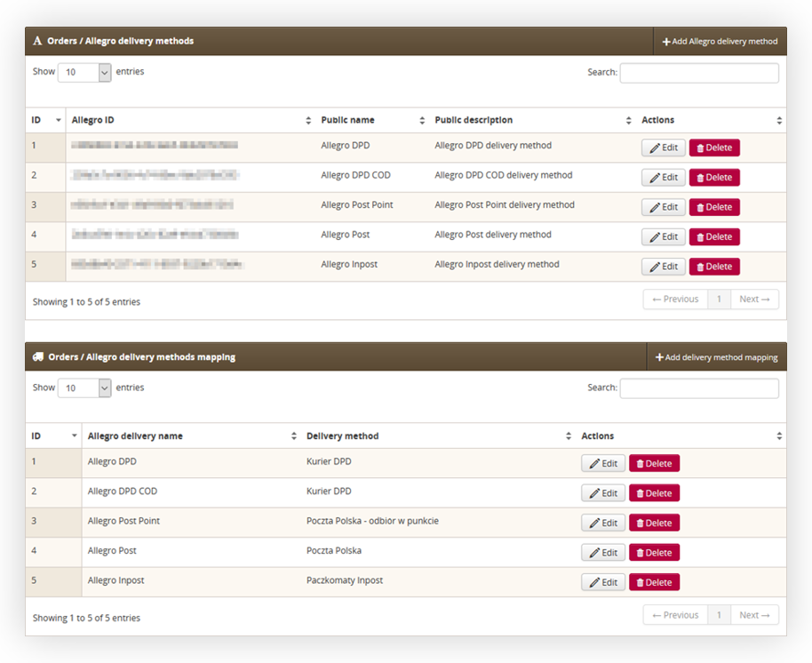Delete the Poczta Polska - odbior w punkcie mapping
812x663 pixels.
(x=654, y=523)
